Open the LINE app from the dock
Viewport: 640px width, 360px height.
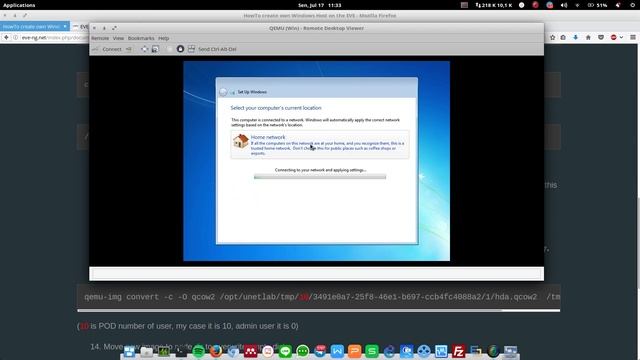click(x=285, y=351)
